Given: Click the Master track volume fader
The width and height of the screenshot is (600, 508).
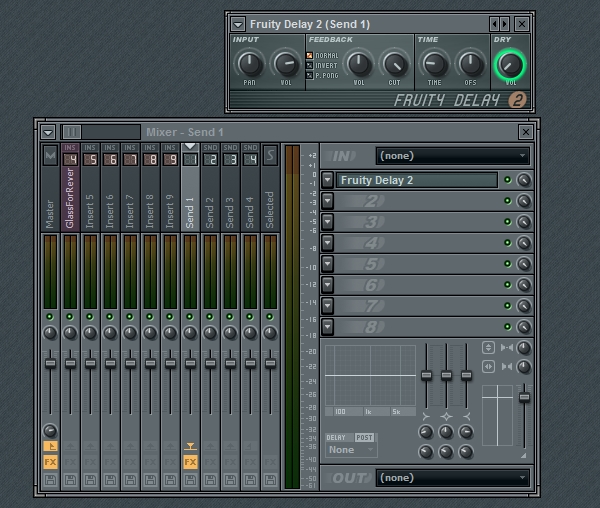Looking at the screenshot, I should click(50, 363).
